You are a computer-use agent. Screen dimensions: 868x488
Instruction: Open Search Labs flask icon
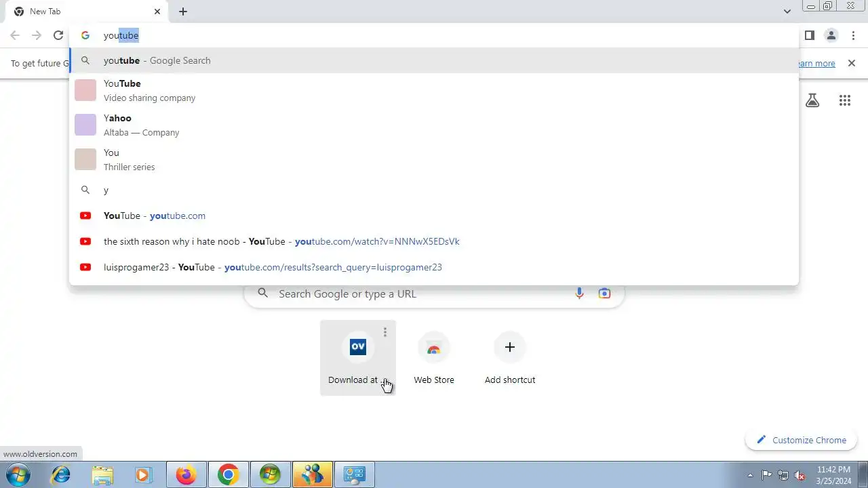[812, 100]
